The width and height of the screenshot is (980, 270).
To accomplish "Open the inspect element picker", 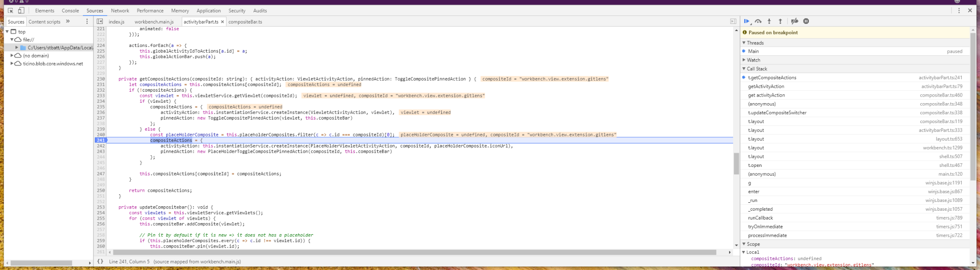I will pyautogui.click(x=11, y=11).
